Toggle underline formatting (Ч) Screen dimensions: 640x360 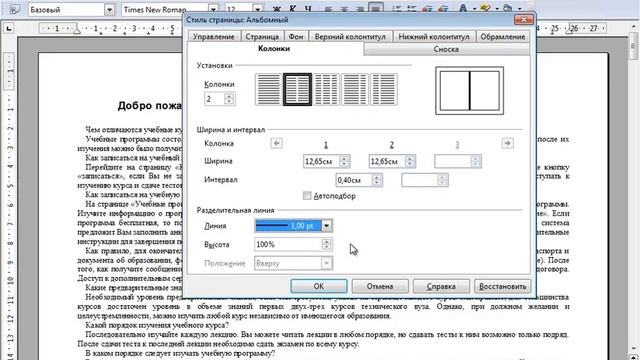point(308,9)
